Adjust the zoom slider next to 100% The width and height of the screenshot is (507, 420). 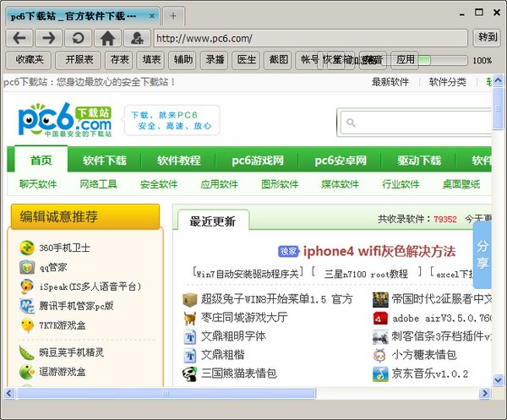pyautogui.click(x=424, y=61)
